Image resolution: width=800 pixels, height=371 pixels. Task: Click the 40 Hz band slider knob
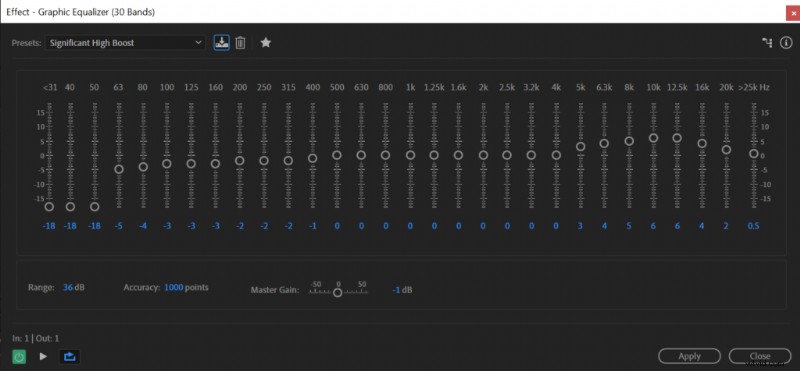pyautogui.click(x=70, y=207)
